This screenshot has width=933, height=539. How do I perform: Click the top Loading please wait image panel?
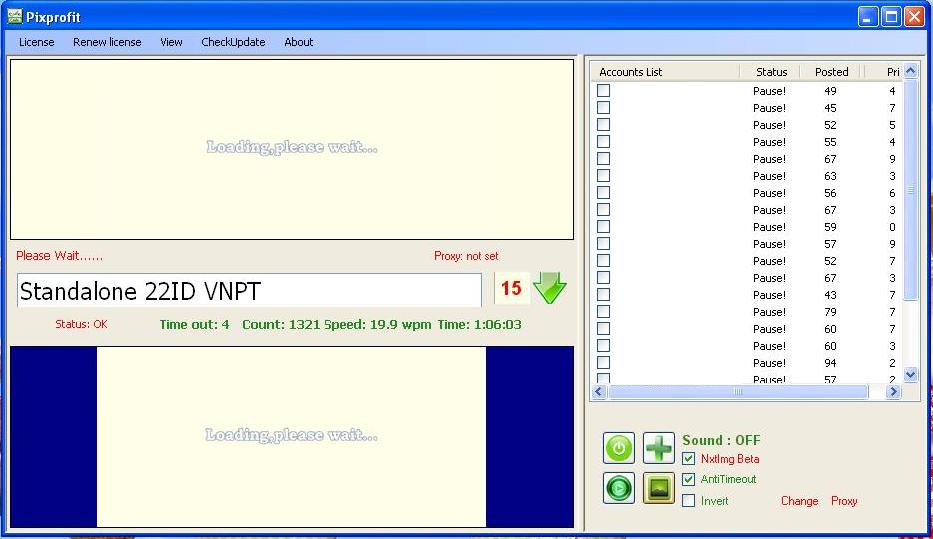click(x=292, y=149)
